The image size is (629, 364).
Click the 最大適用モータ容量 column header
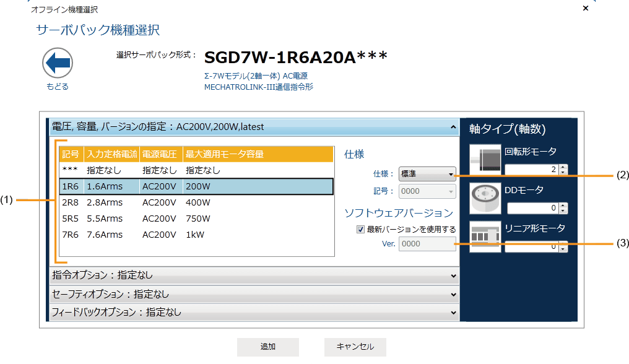pyautogui.click(x=225, y=154)
